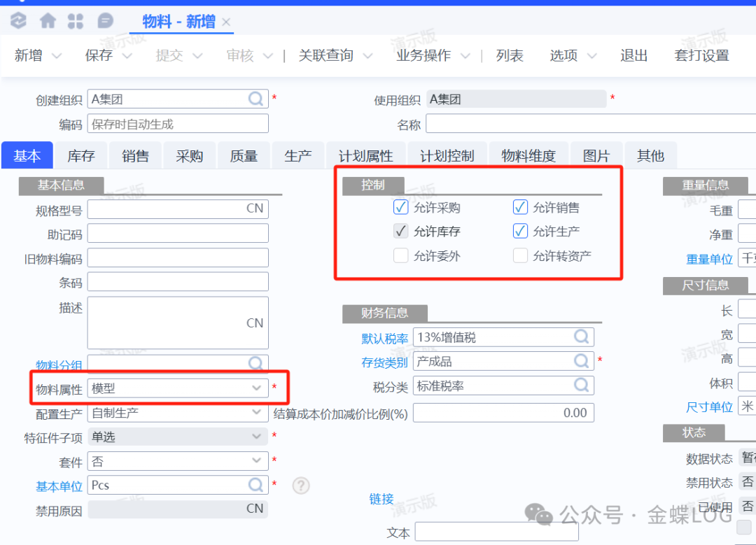Close the 物料 - 新增 tab
Screen dimensions: 756x545
[226, 22]
